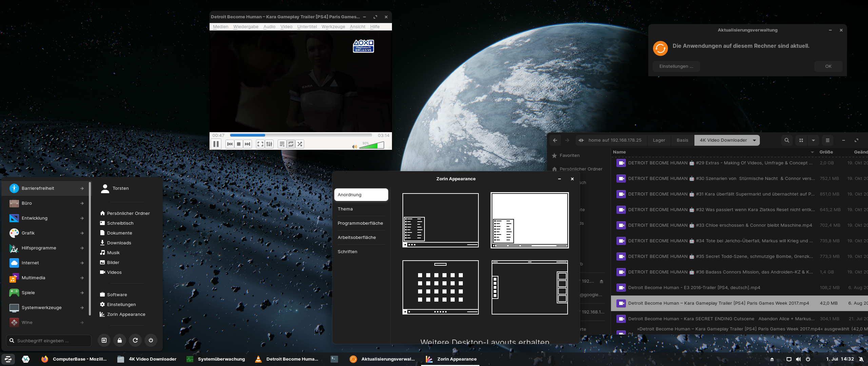Screen dimensions: 868x366
Task: Open the Medien menu in VLC
Action: point(220,27)
